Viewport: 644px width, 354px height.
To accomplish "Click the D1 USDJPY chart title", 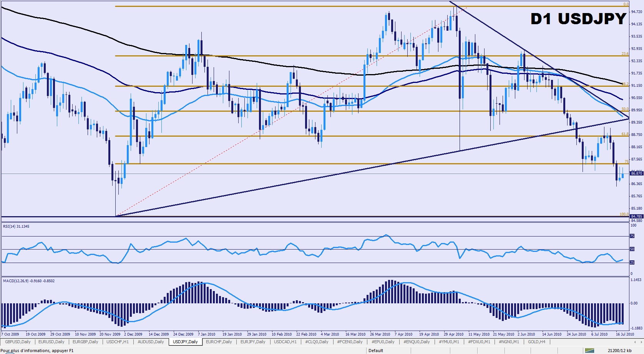I will click(x=579, y=19).
